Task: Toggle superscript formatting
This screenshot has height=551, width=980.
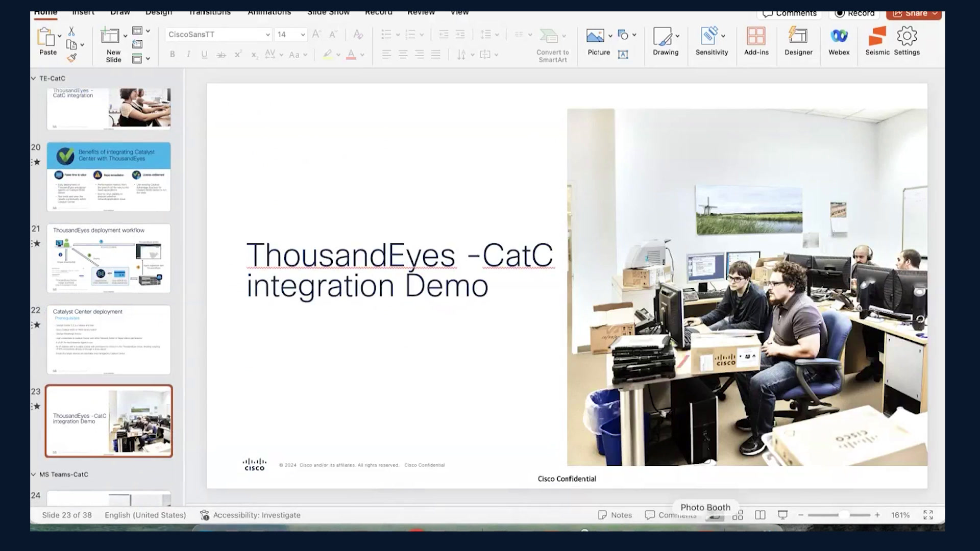Action: pos(238,55)
